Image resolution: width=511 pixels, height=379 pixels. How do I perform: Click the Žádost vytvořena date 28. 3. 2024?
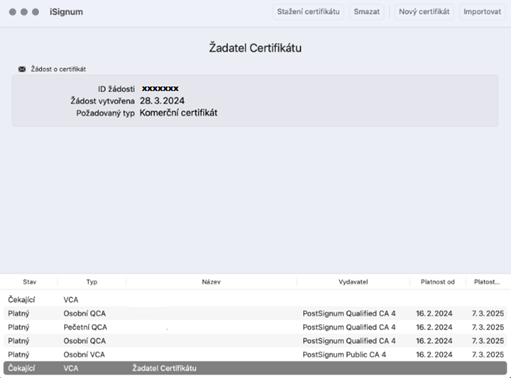coord(162,101)
